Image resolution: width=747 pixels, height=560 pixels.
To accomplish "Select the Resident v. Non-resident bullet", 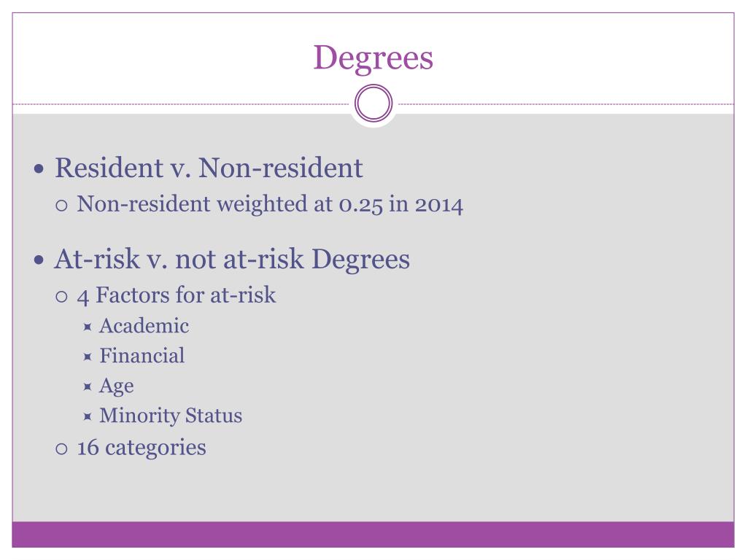I will 209,168.
